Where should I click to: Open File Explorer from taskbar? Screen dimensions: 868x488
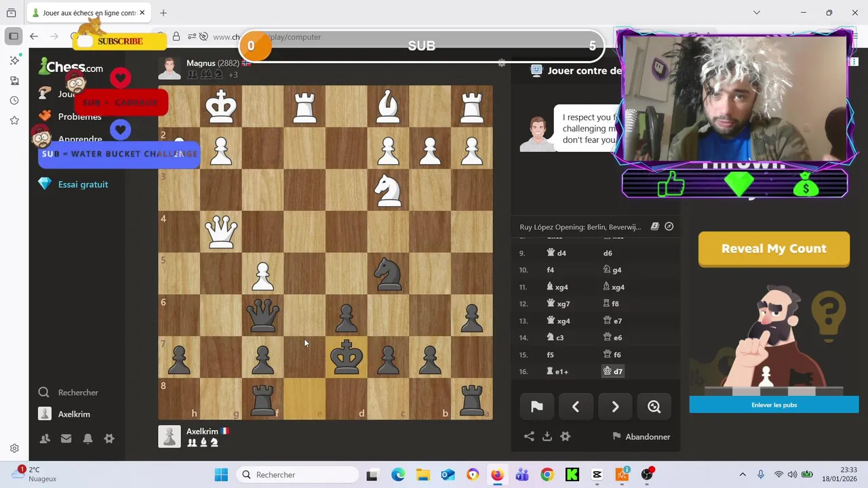pyautogui.click(x=422, y=474)
